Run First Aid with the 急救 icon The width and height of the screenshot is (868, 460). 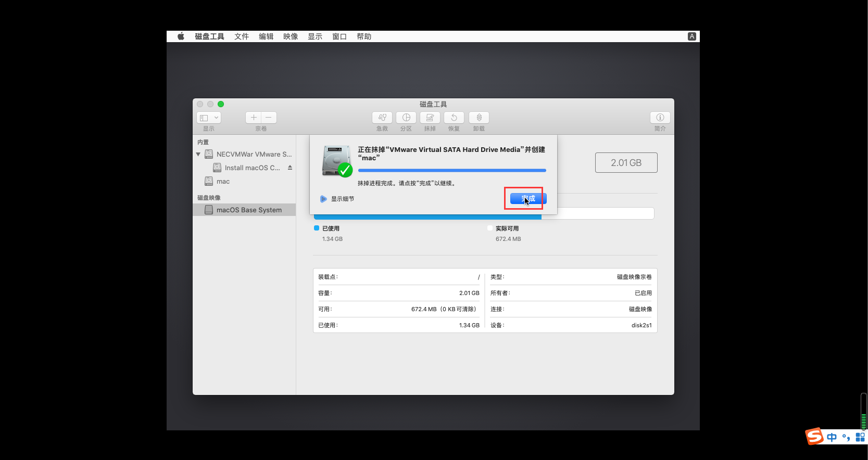[382, 118]
